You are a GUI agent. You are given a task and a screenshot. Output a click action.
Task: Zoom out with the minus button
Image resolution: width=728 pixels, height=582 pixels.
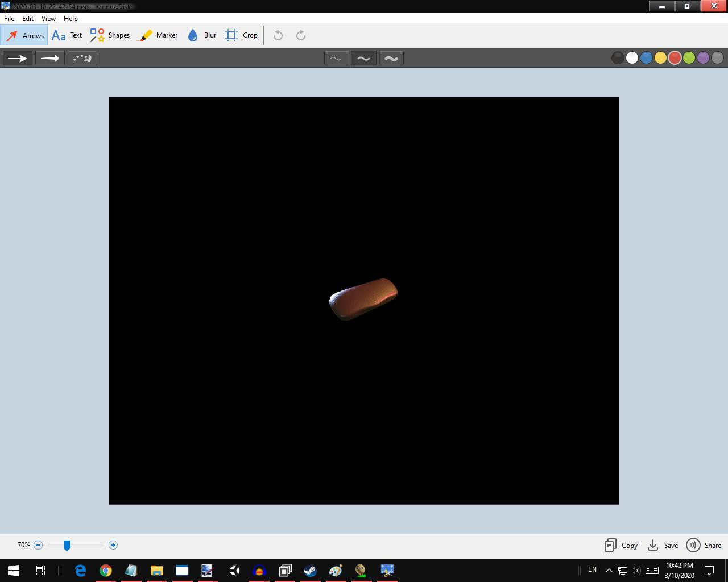click(x=38, y=545)
